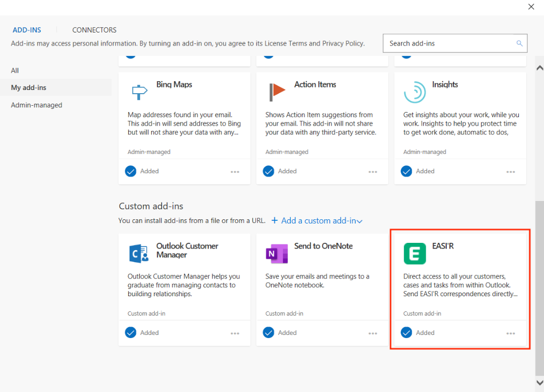This screenshot has width=544, height=392.
Task: Toggle the Added checkmark for EASI'R
Action: click(406, 333)
